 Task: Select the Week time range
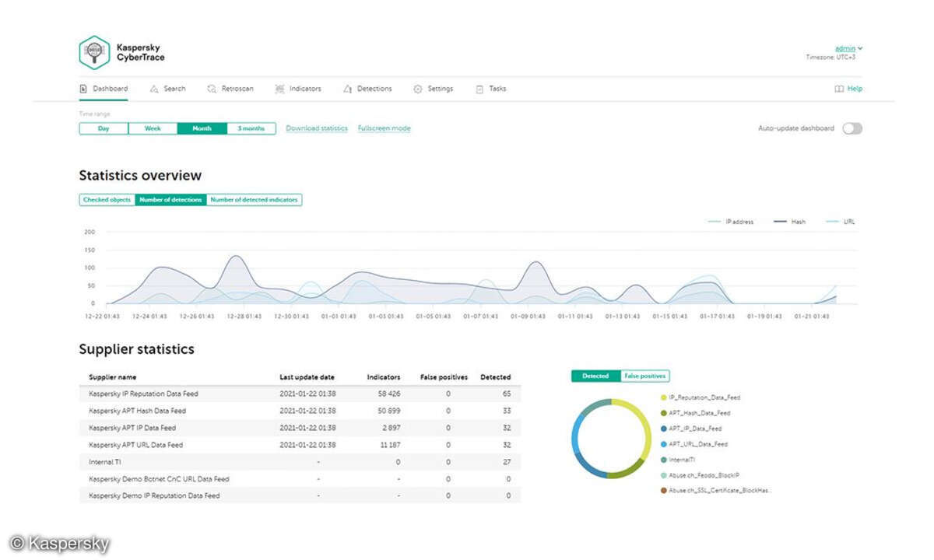(153, 128)
